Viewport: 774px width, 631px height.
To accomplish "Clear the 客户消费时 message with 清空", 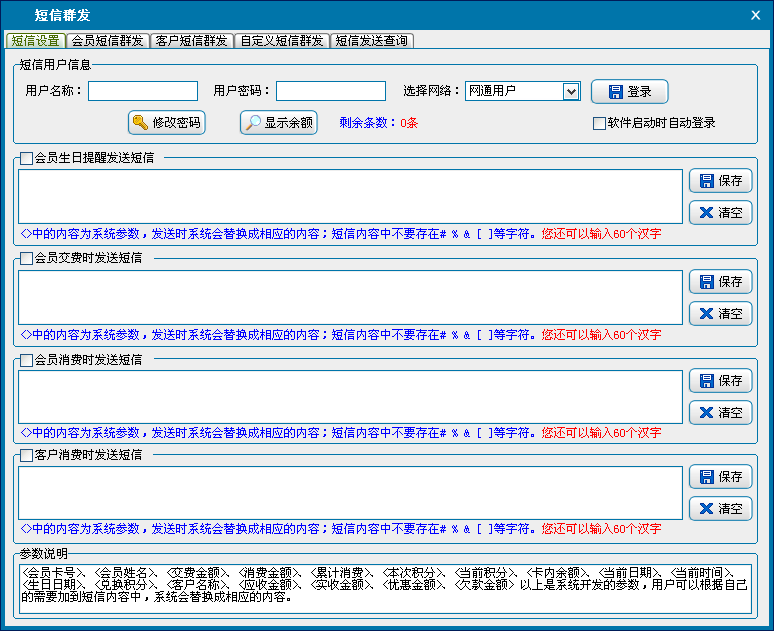I will (720, 509).
